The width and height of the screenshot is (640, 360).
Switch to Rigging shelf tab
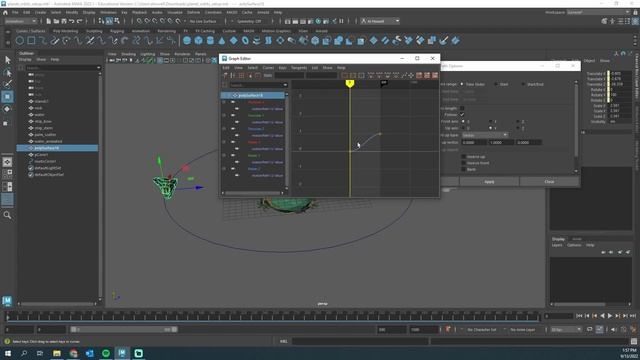point(117,31)
